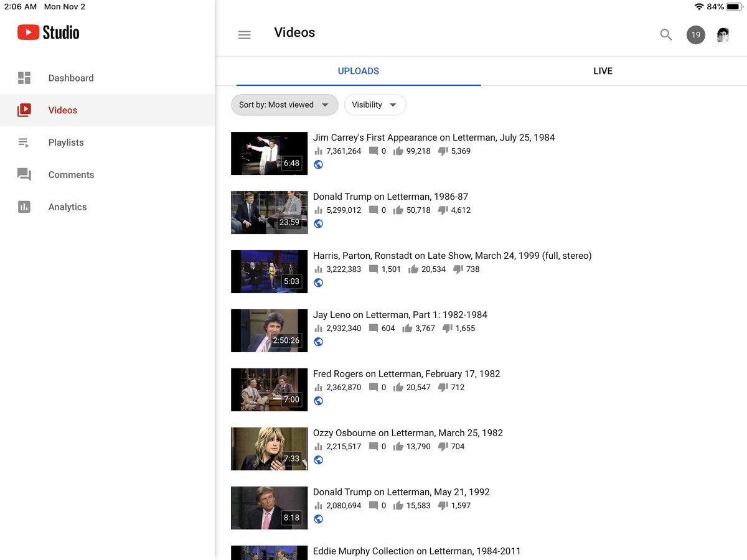This screenshot has width=747, height=560.
Task: Click public visibility globe on Jim Carrey video
Action: (x=318, y=165)
